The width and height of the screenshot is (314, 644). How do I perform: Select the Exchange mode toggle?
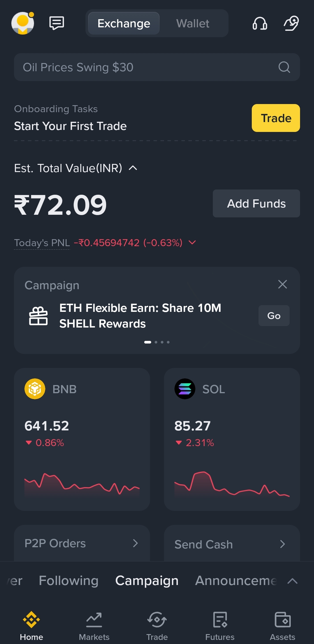(x=124, y=24)
